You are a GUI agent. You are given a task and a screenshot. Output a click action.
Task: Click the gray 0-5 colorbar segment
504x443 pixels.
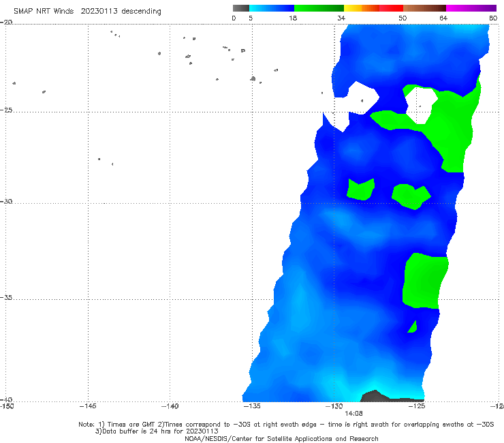click(241, 8)
